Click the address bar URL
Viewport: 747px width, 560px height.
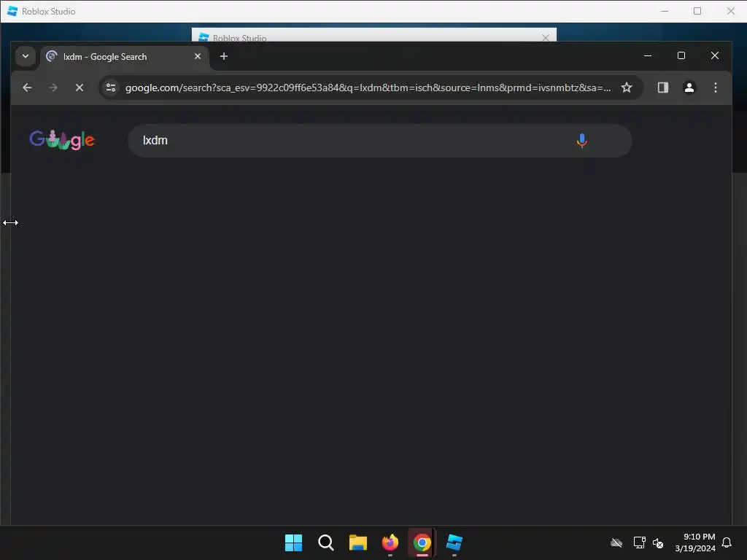(x=368, y=87)
